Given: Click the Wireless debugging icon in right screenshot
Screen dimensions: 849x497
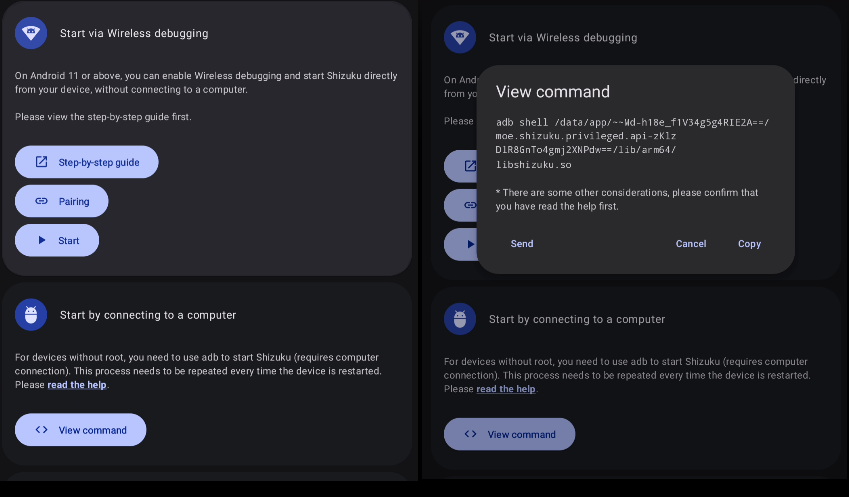Looking at the screenshot, I should pos(460,37).
